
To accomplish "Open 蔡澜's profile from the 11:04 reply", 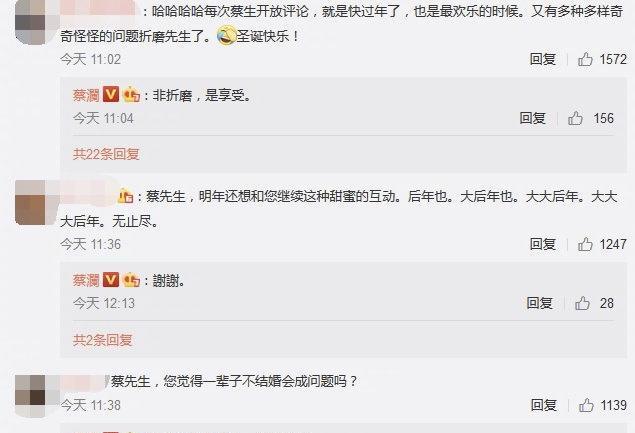I will click(x=86, y=95).
